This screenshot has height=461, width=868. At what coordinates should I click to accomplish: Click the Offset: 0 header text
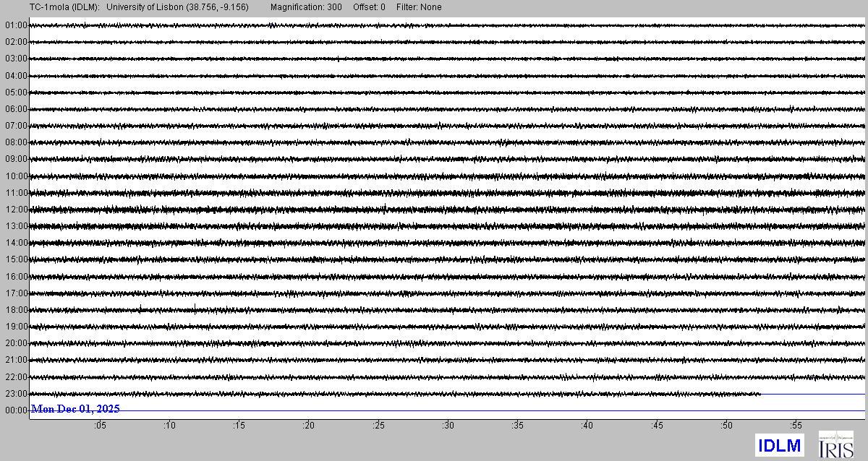[x=369, y=7]
